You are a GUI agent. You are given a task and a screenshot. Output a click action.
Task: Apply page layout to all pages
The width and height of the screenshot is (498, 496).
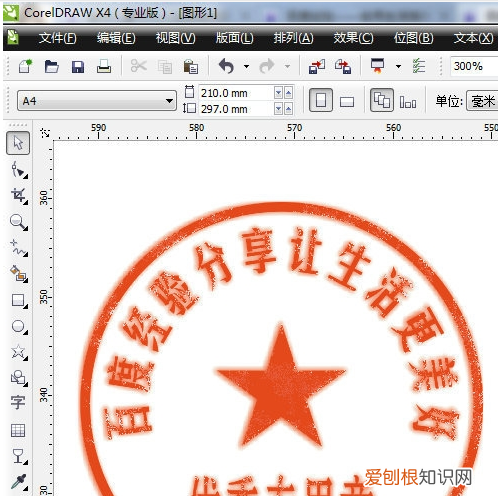(382, 100)
